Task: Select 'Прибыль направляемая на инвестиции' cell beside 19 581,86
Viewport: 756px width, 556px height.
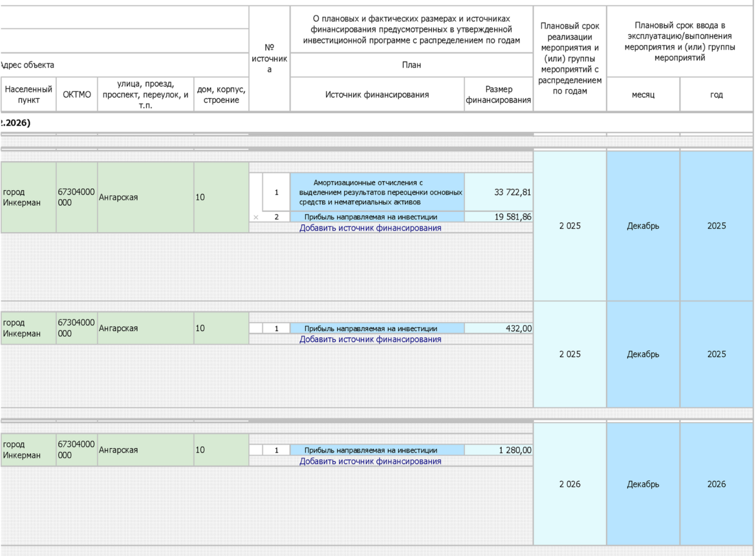Action: (377, 217)
